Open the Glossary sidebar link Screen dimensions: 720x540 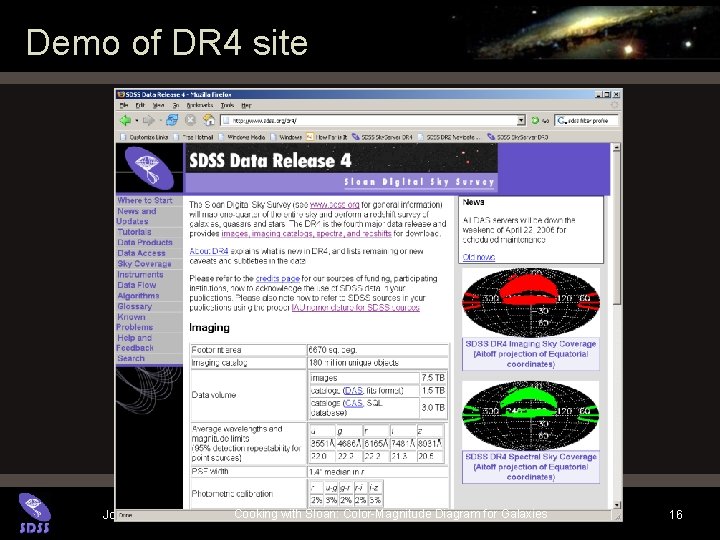tap(134, 306)
